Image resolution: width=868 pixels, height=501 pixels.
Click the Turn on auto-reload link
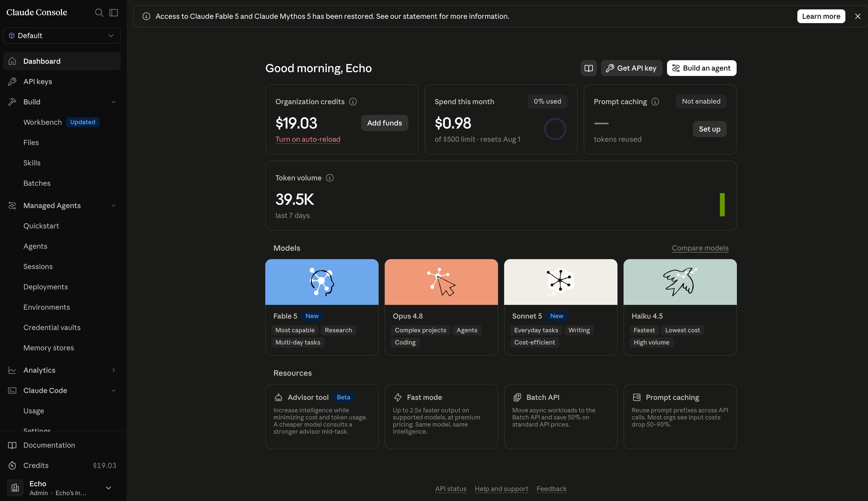307,139
